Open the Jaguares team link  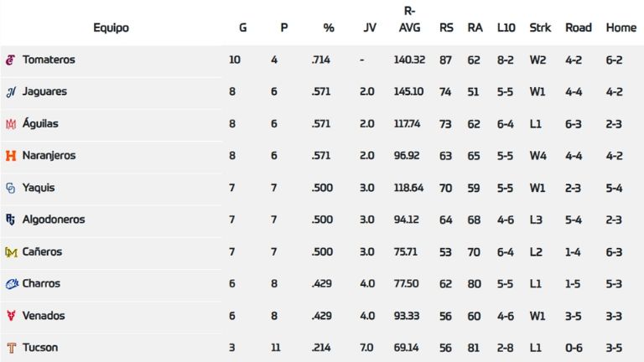[44, 92]
